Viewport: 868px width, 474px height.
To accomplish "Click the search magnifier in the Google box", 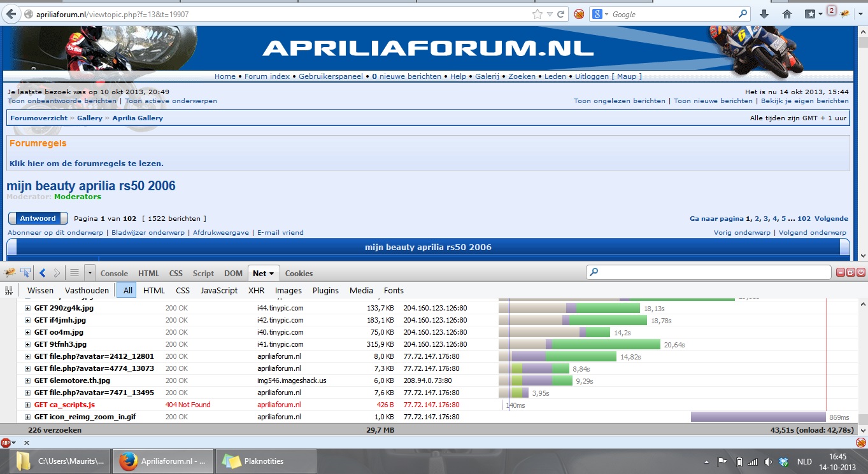I will pos(743,14).
